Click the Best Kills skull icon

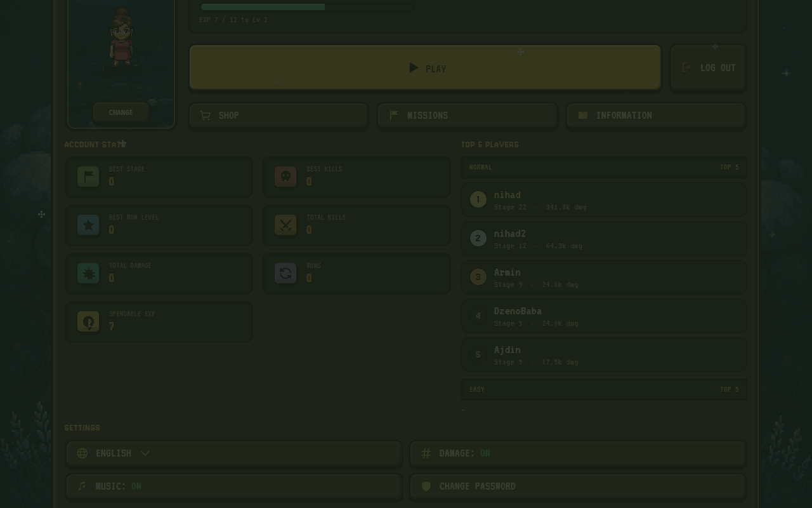(285, 176)
